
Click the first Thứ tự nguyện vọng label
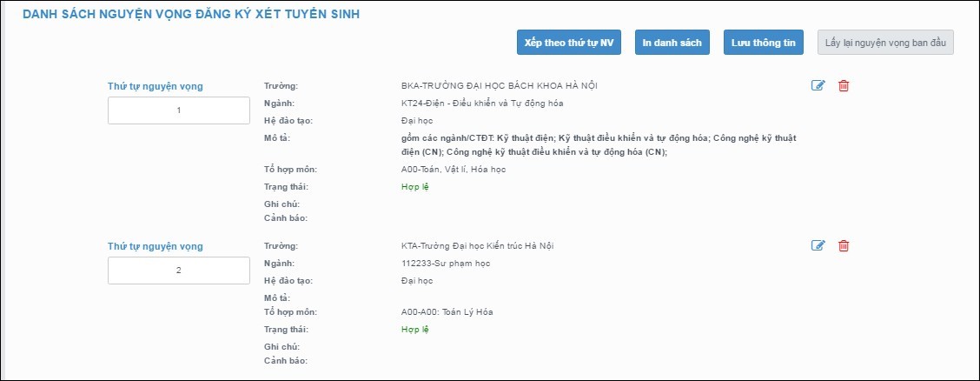[x=155, y=86]
